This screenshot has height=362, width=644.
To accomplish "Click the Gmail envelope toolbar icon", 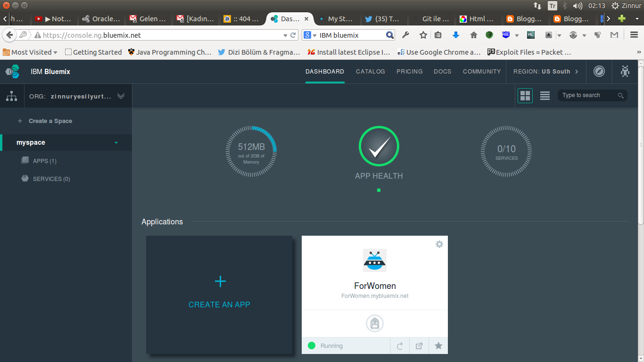I will pyautogui.click(x=614, y=35).
